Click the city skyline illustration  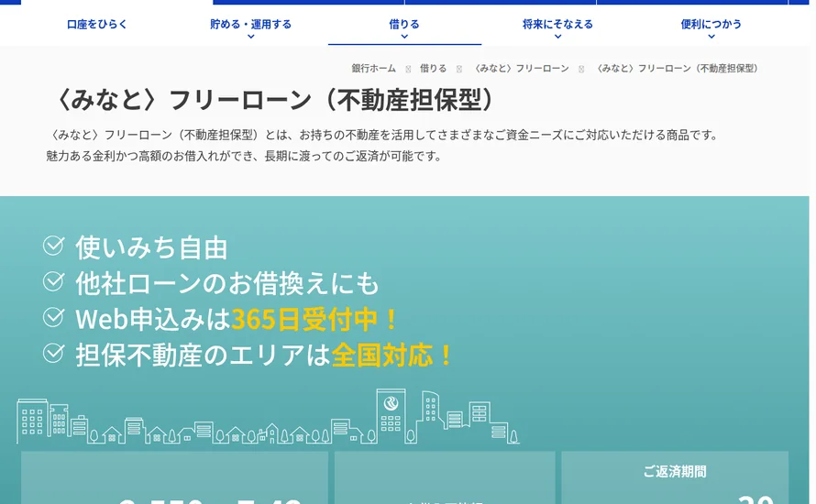point(268,417)
